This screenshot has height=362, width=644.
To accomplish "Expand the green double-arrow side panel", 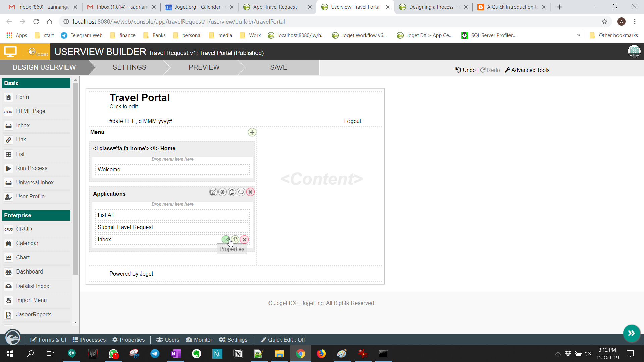I will (631, 333).
